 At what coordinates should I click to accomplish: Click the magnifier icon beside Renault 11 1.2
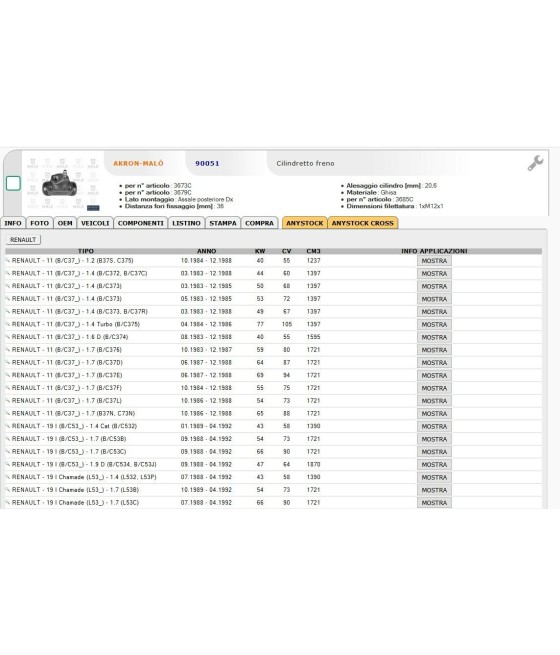click(8, 261)
